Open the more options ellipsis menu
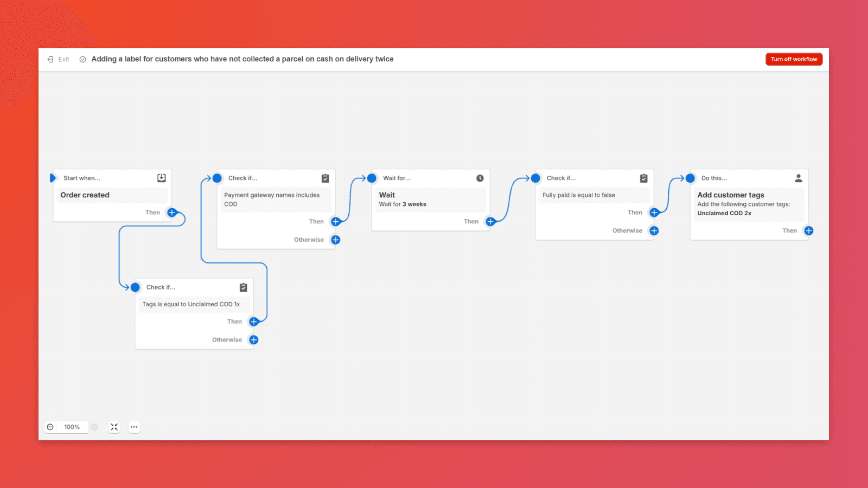Screen dimensions: 868x488 click(134, 427)
